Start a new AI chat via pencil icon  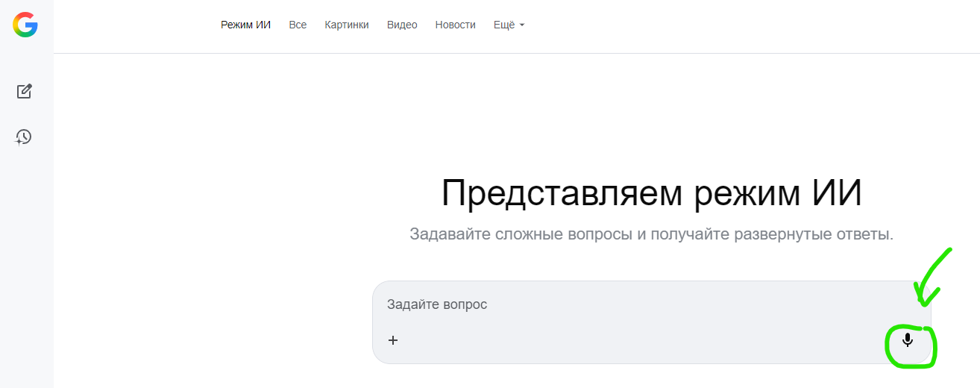click(25, 91)
